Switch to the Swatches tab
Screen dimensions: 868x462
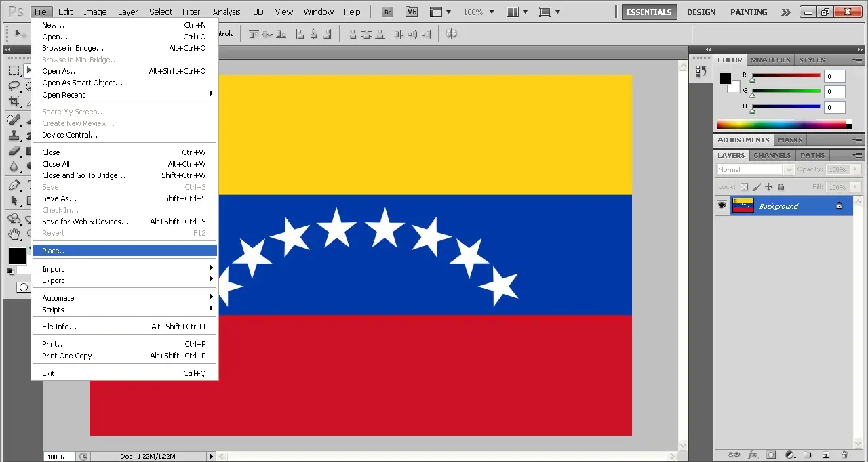(770, 60)
